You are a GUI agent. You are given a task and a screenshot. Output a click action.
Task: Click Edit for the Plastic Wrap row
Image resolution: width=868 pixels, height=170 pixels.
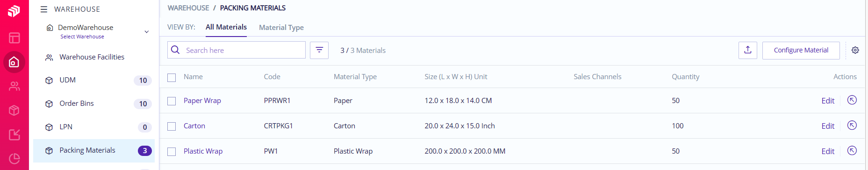[x=828, y=151]
